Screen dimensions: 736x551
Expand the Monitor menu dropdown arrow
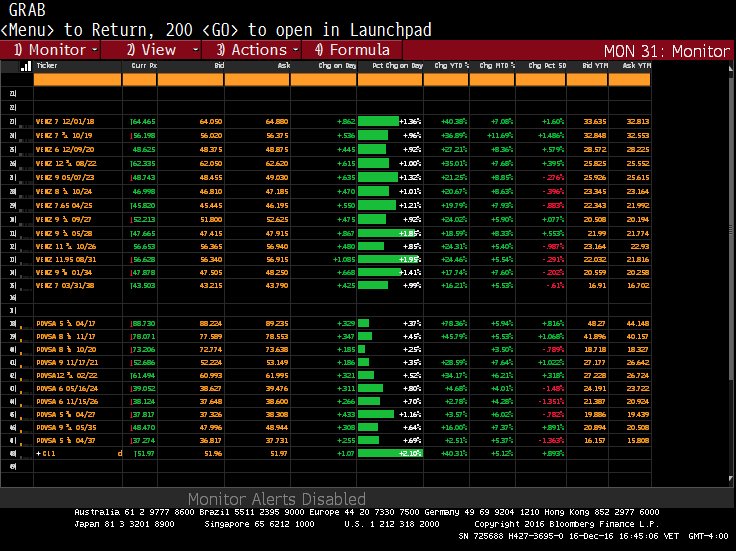(95, 49)
